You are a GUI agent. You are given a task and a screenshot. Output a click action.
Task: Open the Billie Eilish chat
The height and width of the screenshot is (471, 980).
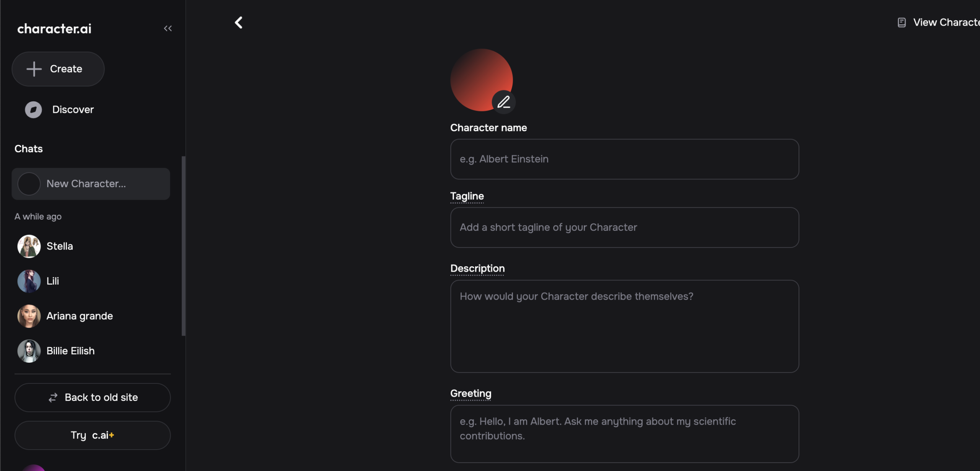pos(70,351)
